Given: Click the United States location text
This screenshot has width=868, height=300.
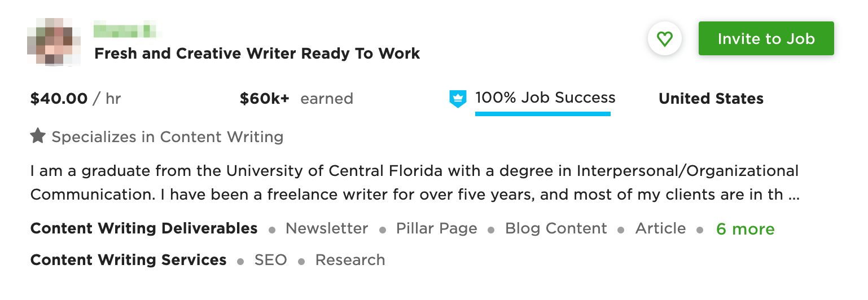Looking at the screenshot, I should tap(711, 99).
